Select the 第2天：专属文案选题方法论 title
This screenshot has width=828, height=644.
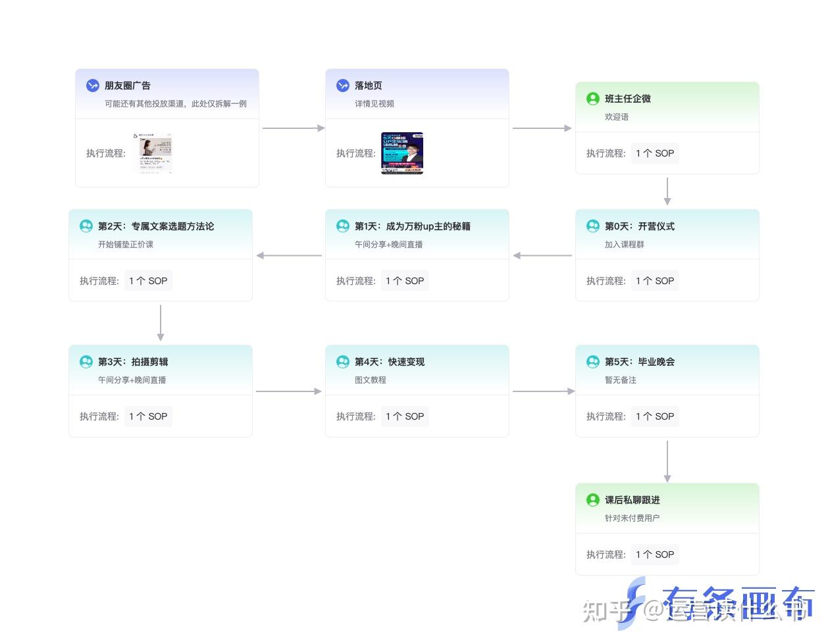(x=156, y=226)
